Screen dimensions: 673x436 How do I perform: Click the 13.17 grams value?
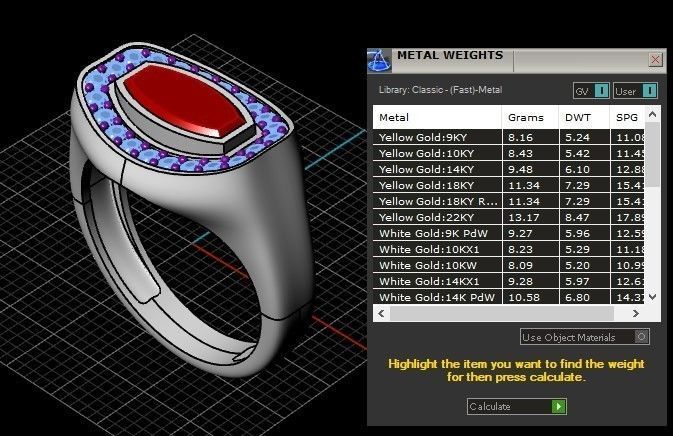(524, 218)
